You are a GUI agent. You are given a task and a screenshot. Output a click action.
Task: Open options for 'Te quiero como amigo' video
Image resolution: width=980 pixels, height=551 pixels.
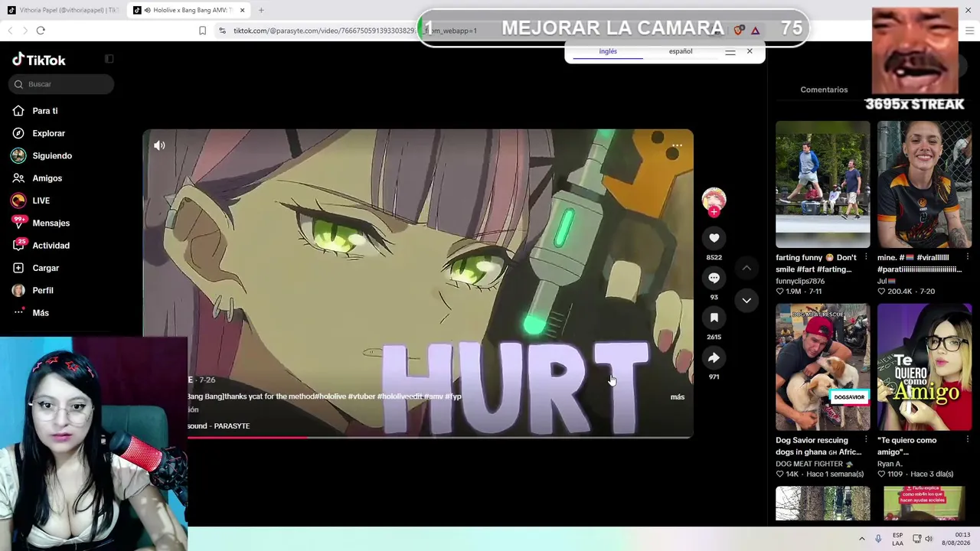coord(968,440)
